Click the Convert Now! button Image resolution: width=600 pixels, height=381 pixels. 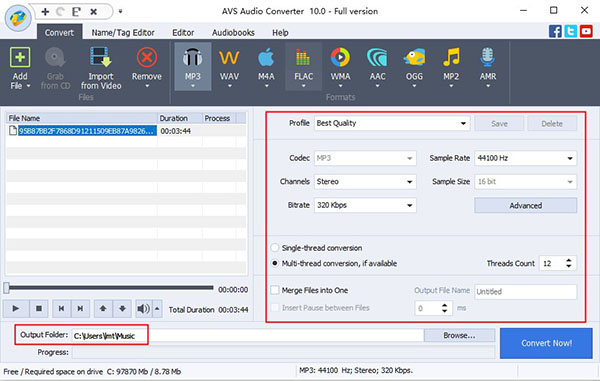click(x=546, y=343)
